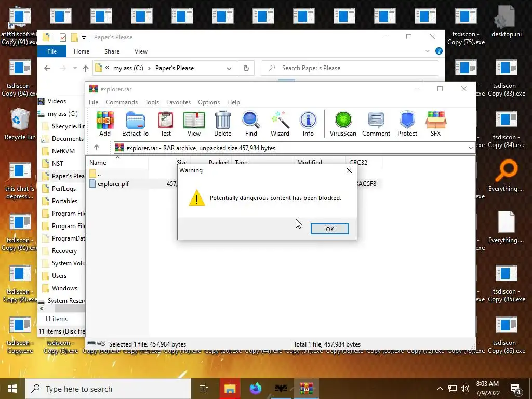Refresh the Paper's Please folder
The height and width of the screenshot is (399, 532).
tap(246, 68)
